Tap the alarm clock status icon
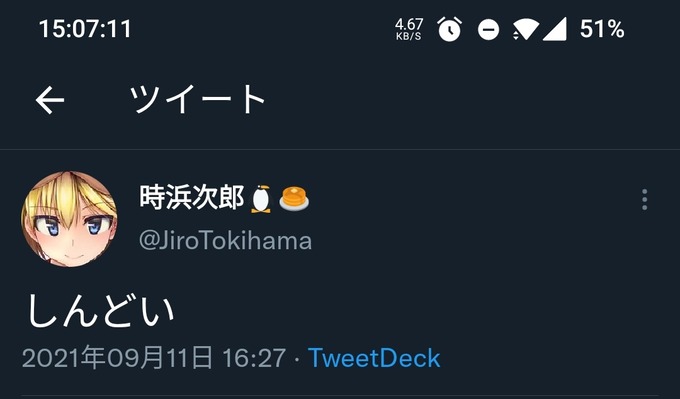This screenshot has width=680, height=399. (x=449, y=29)
